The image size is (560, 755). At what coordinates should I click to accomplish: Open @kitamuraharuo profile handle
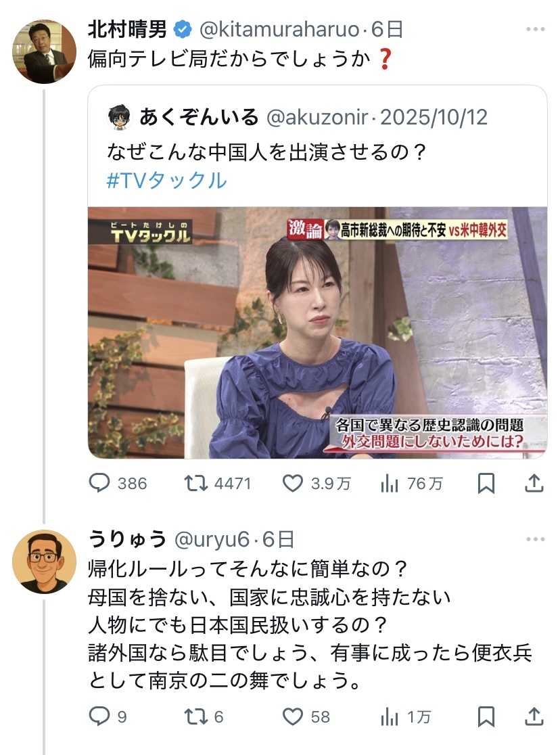coord(279,30)
